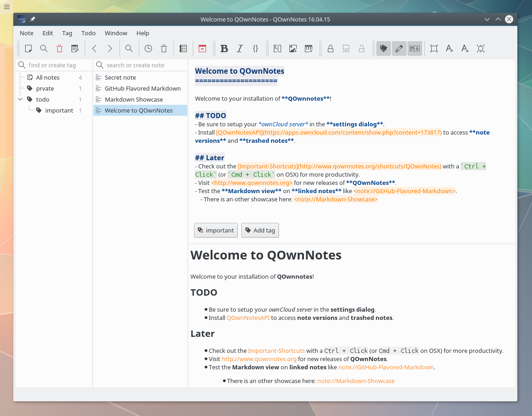Image resolution: width=532 pixels, height=416 pixels.
Task: Open http://www.qownnotes.org link in preview
Action: pyautogui.click(x=259, y=359)
